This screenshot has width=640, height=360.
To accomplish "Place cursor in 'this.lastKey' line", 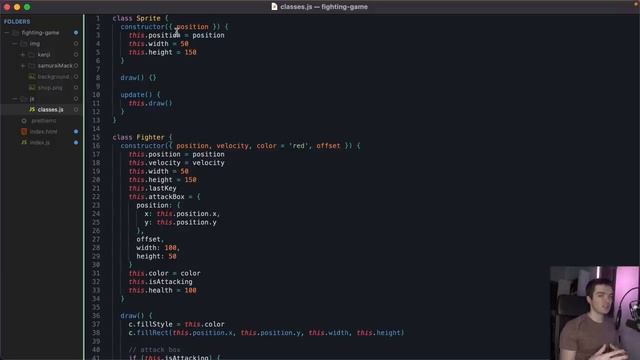I will point(153,189).
